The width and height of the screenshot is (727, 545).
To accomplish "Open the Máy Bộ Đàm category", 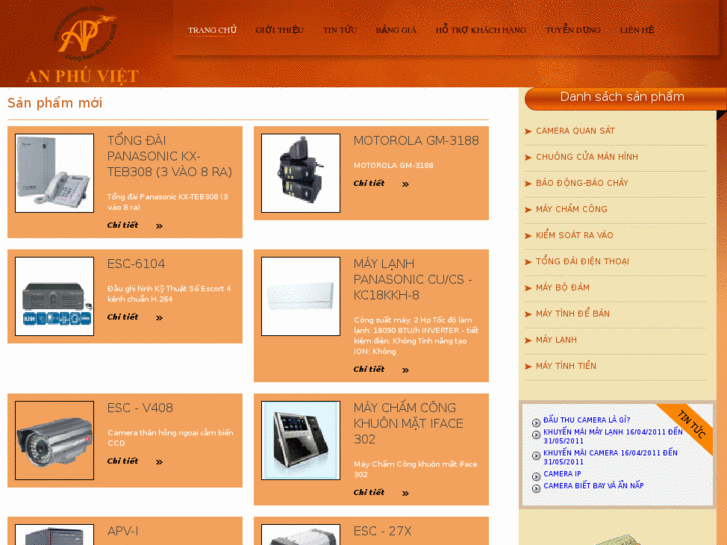I will pos(562,288).
